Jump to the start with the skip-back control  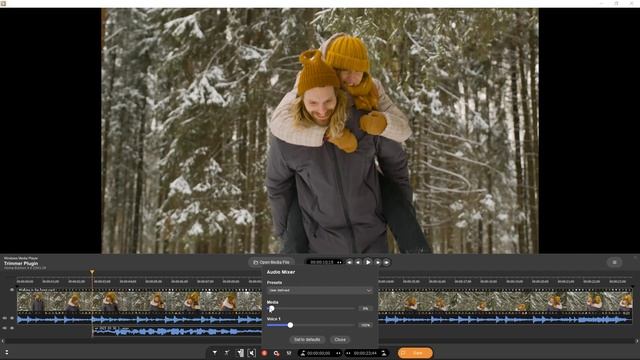coord(349,262)
